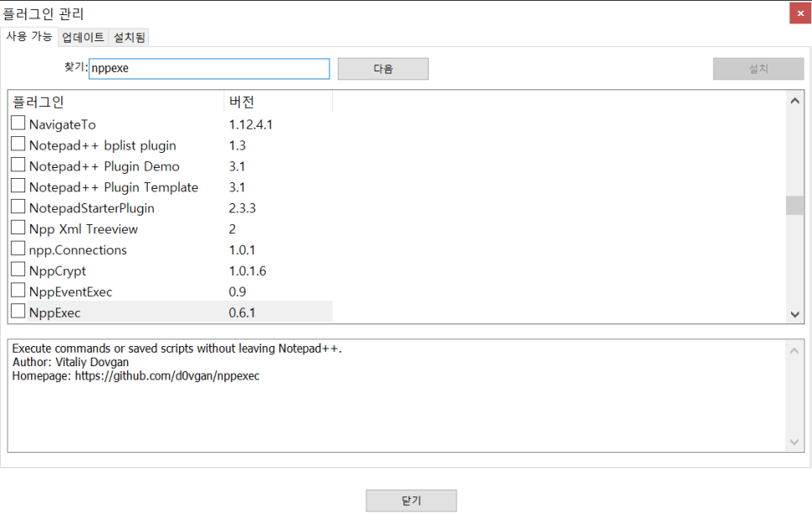Screen dimensions: 812x514
Task: Click the description box scroll-up arrow
Action: [x=794, y=351]
